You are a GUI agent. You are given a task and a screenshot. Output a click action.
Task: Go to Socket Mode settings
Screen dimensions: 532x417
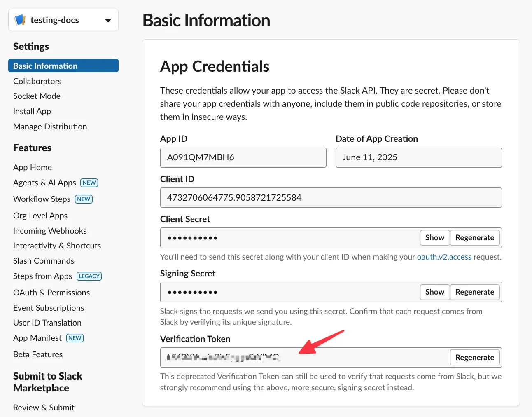click(37, 96)
